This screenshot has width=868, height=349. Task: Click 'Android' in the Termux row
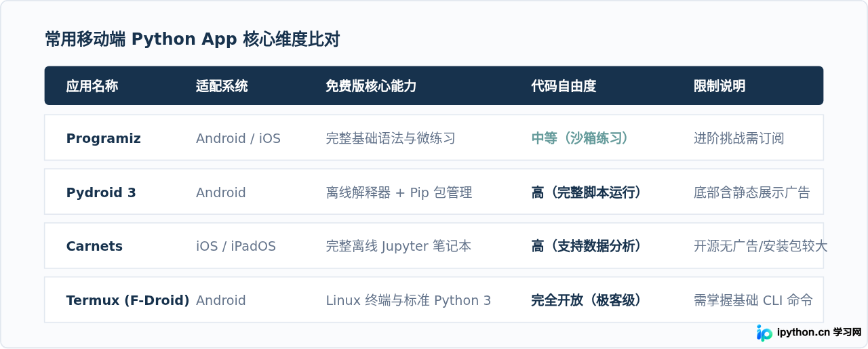221,300
